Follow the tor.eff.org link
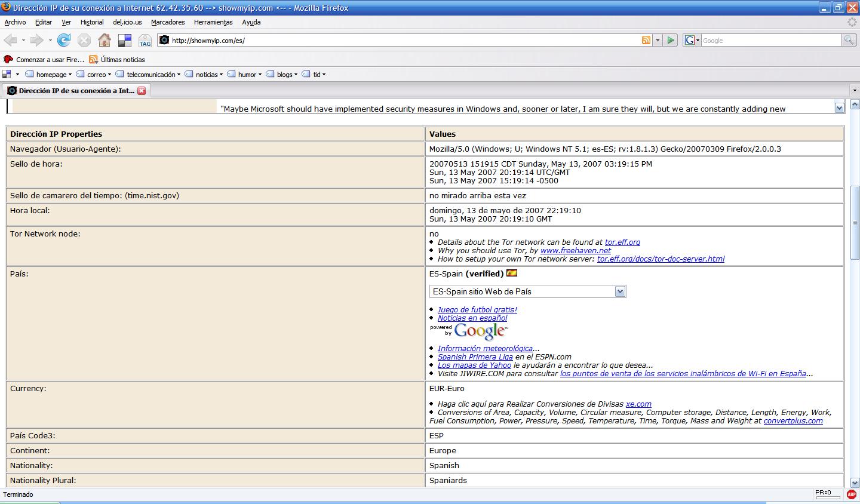 tap(622, 242)
